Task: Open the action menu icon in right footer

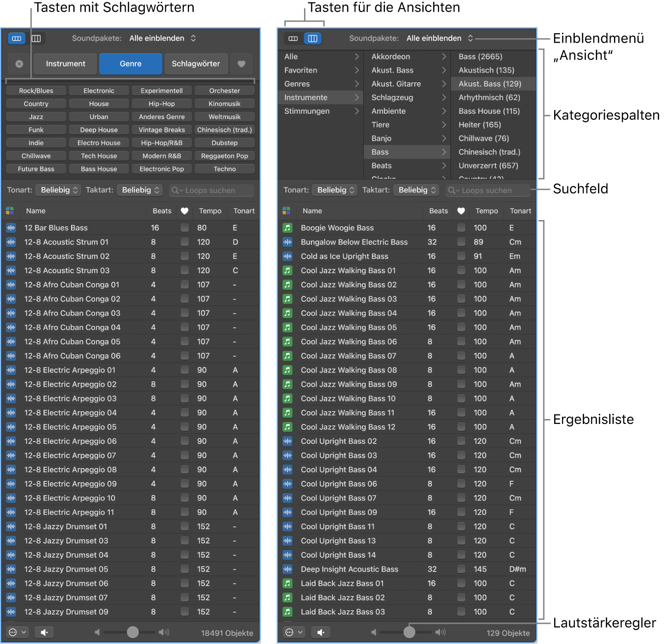Action: (x=295, y=632)
